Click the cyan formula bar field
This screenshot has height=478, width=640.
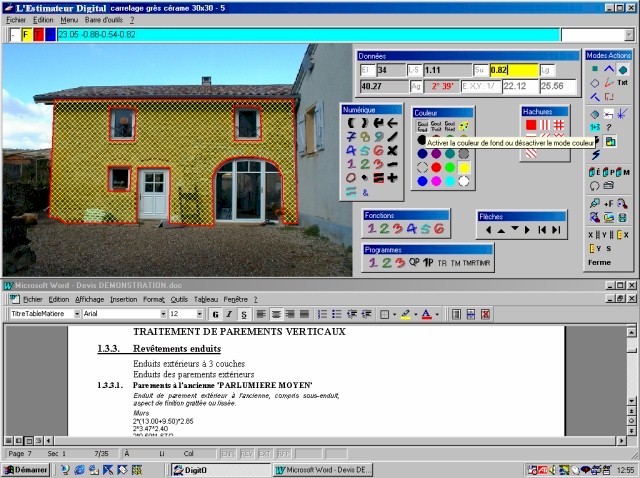click(x=308, y=35)
